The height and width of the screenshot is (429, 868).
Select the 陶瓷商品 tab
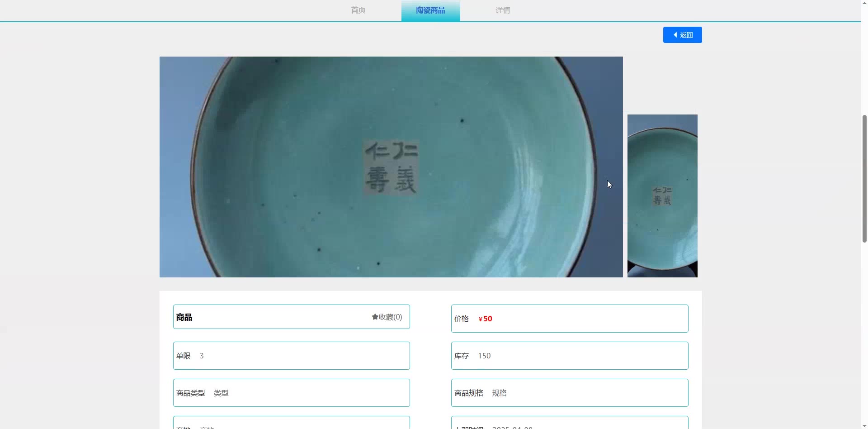[x=430, y=10]
